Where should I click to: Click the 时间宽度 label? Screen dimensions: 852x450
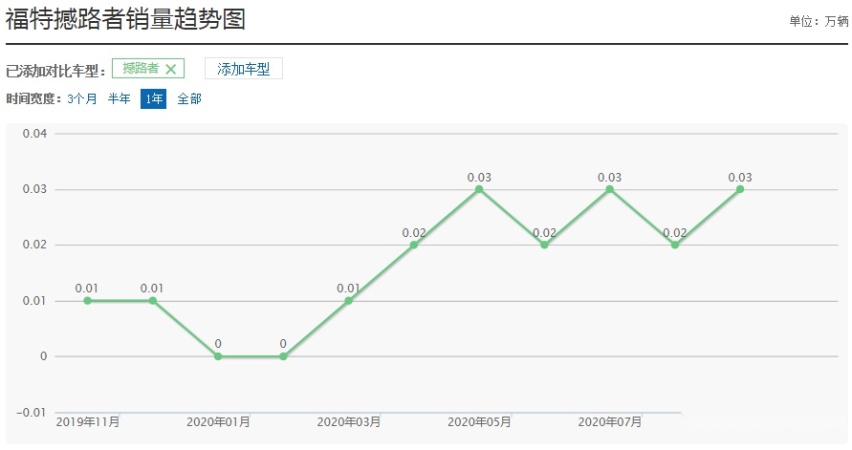pos(34,99)
